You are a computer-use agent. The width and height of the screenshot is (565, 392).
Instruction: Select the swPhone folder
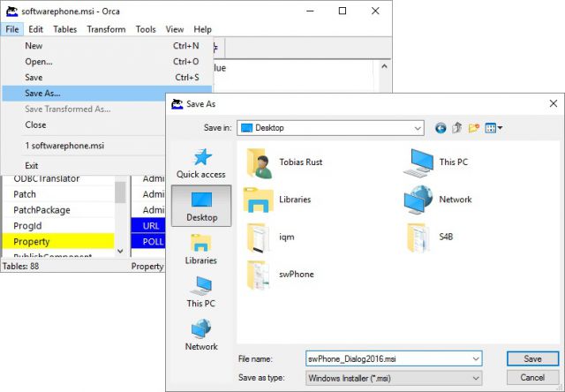tap(280, 275)
